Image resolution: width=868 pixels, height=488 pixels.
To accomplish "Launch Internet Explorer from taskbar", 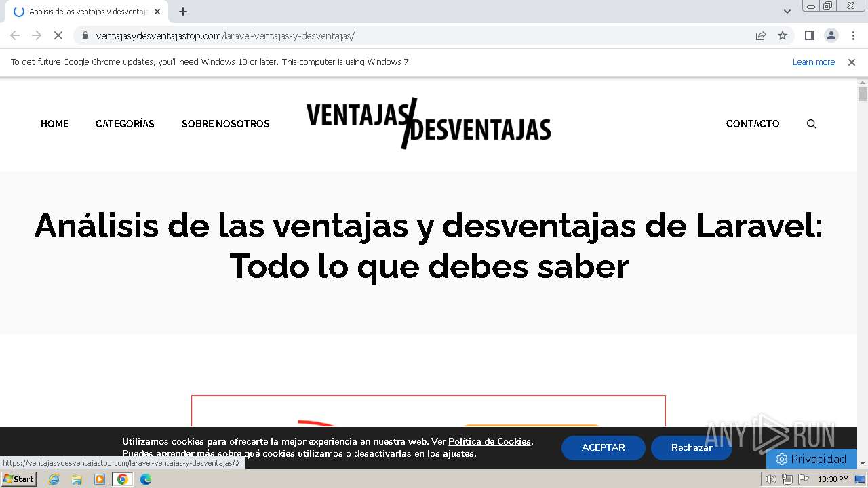I will [54, 479].
